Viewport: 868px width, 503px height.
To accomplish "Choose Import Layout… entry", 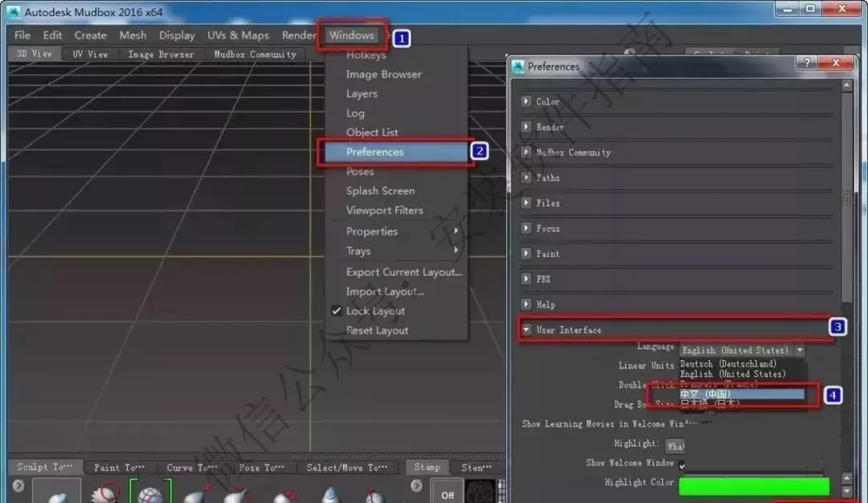I will pyautogui.click(x=385, y=291).
